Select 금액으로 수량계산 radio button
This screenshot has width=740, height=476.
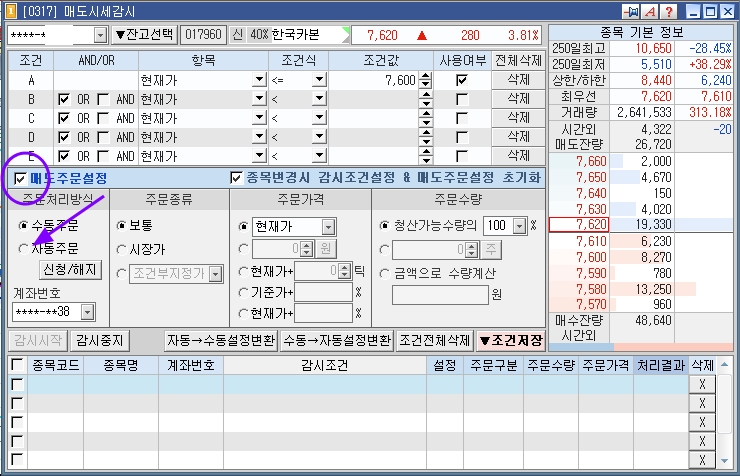(385, 273)
